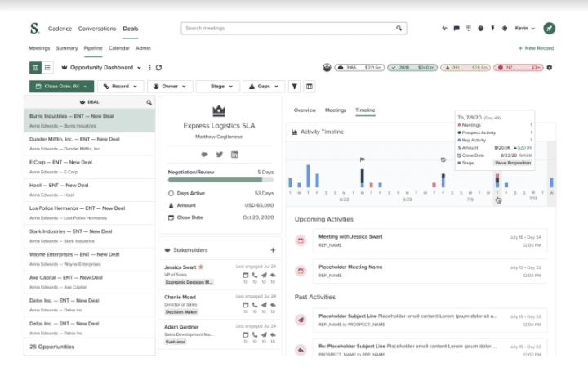The image size is (588, 372).
Task: Click Negotiation/Review progress bar
Action: coord(220,180)
